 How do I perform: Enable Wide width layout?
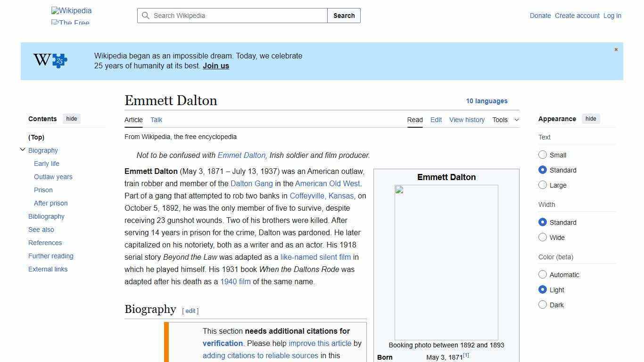[x=543, y=237]
